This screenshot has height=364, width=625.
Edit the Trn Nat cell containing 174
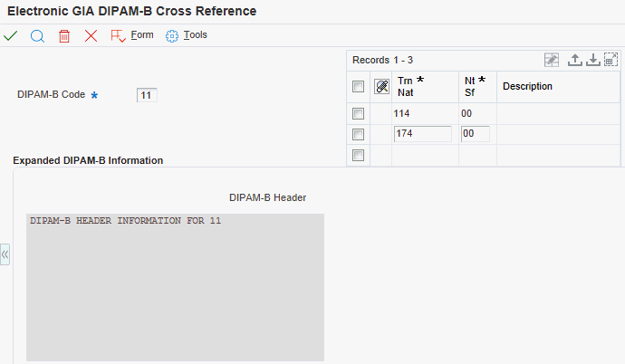point(423,134)
